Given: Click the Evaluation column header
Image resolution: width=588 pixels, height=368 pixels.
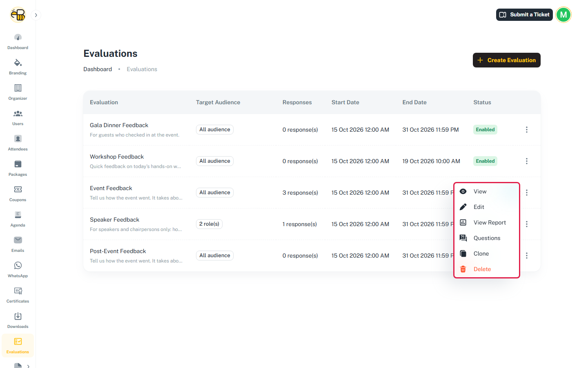Looking at the screenshot, I should click(104, 102).
